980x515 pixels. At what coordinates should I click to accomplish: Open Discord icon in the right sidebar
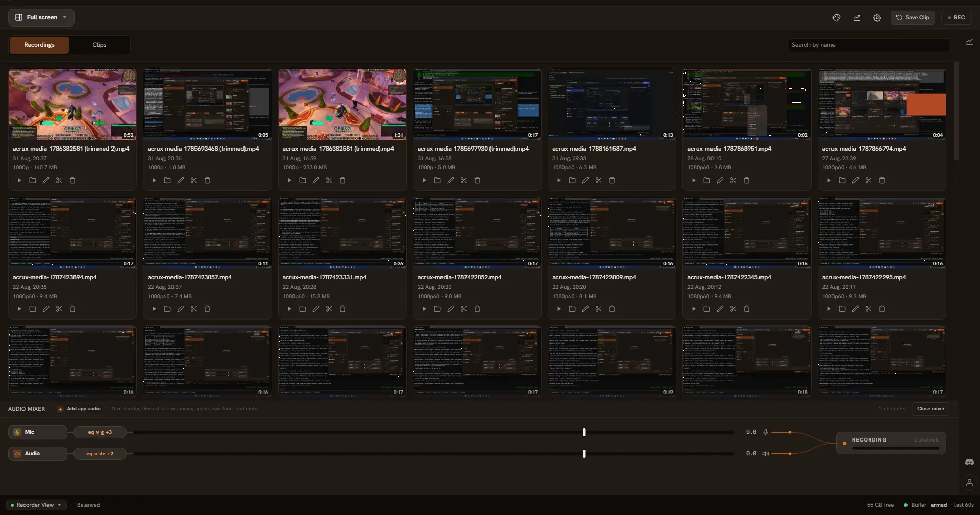tap(969, 462)
